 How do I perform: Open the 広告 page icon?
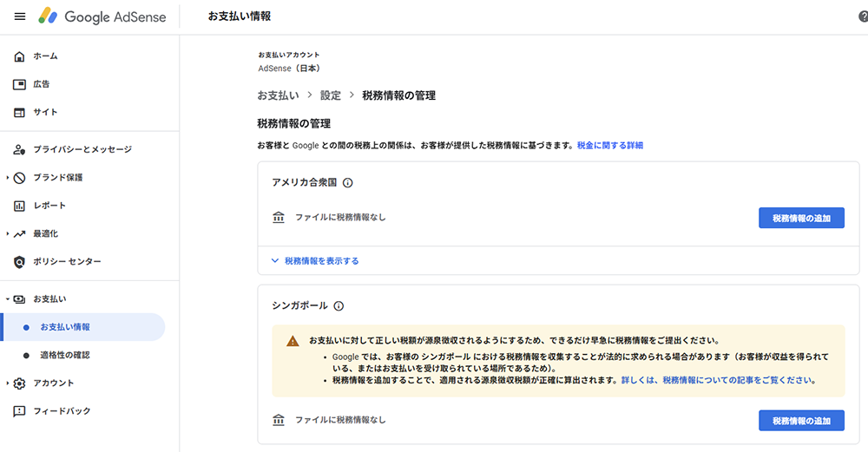pyautogui.click(x=19, y=84)
